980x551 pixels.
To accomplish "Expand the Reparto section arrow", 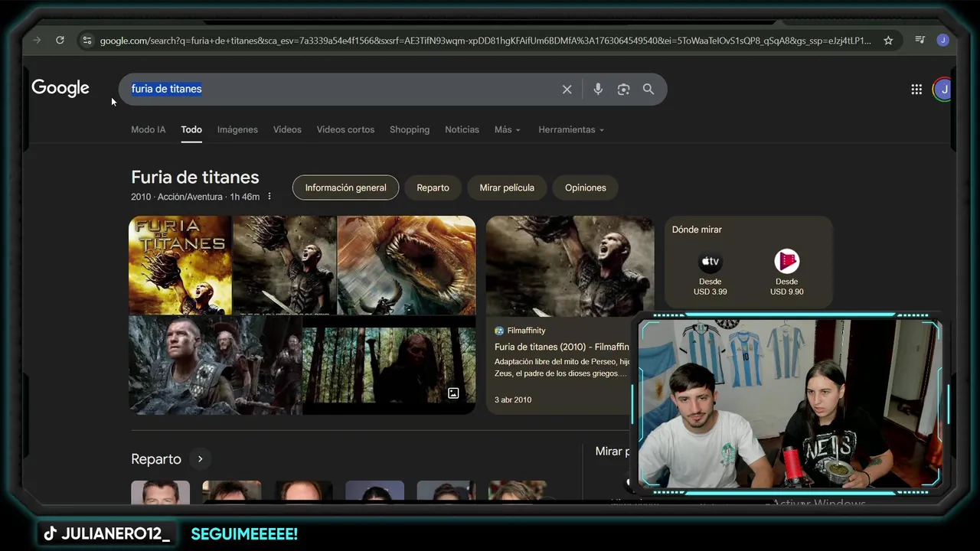I will tap(200, 459).
